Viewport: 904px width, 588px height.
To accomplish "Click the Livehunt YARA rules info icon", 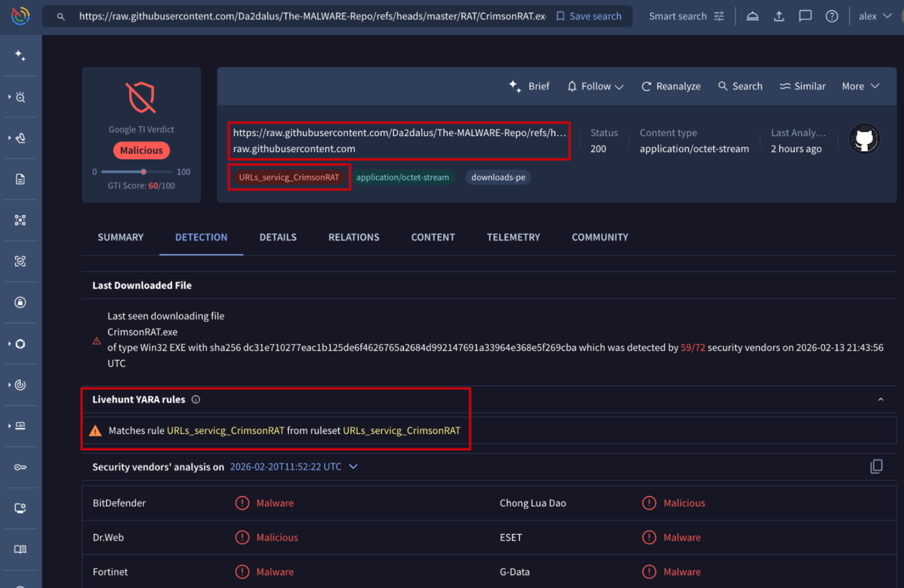I will [196, 400].
